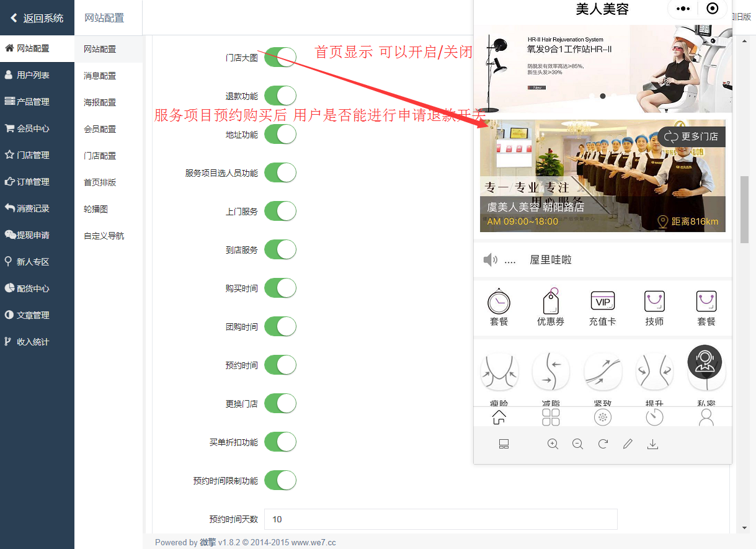Open 收入统计 in sidebar
Viewport: 756px width, 549px height.
pyautogui.click(x=37, y=342)
